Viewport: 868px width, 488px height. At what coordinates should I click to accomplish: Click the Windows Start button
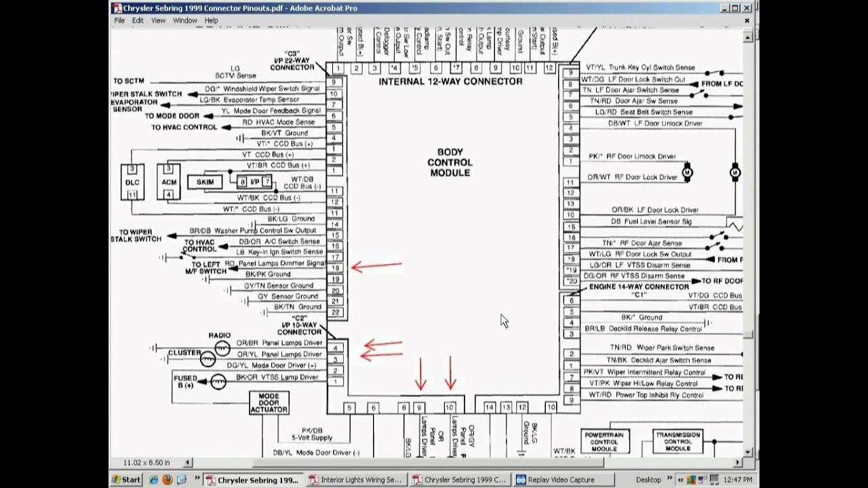pos(127,480)
